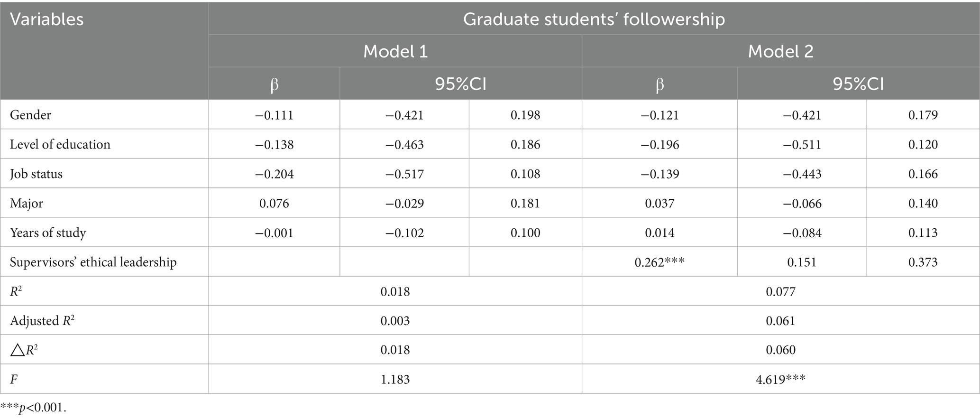The height and width of the screenshot is (419, 980).
Task: Select the 0.262*** coefficient cell
Action: coord(659,262)
